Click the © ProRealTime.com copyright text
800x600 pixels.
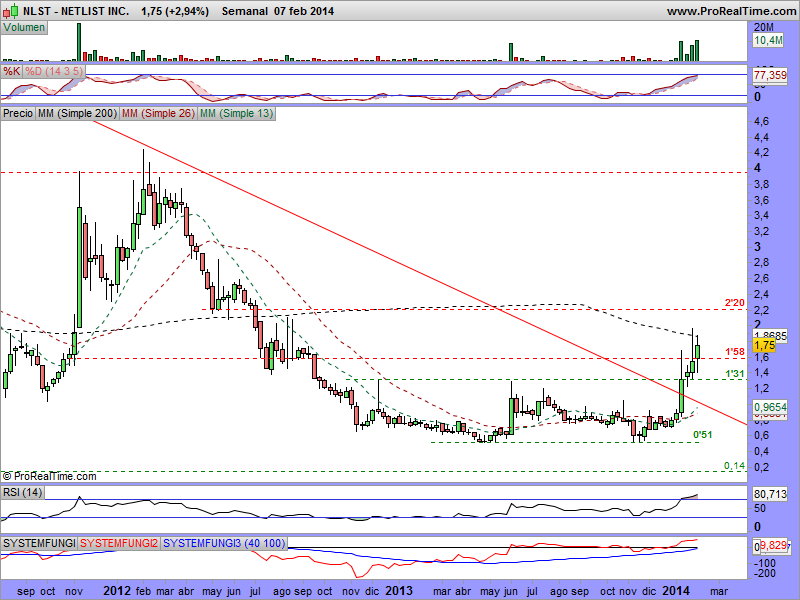[49, 476]
